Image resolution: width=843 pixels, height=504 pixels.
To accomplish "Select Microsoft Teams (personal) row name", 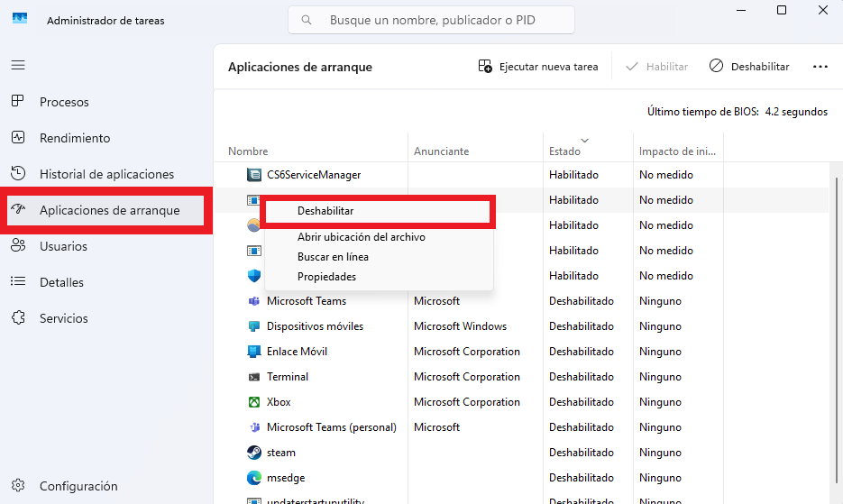I will tap(331, 427).
